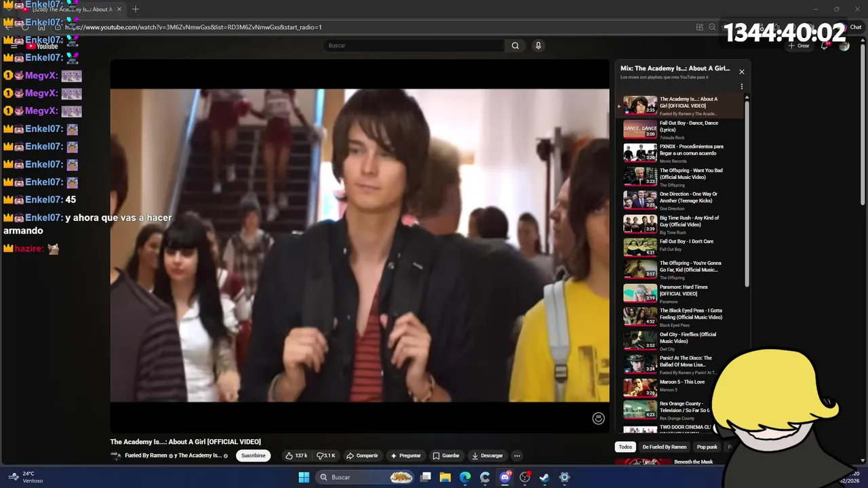Click the Compartir share button
868x488 pixels.
[362, 455]
